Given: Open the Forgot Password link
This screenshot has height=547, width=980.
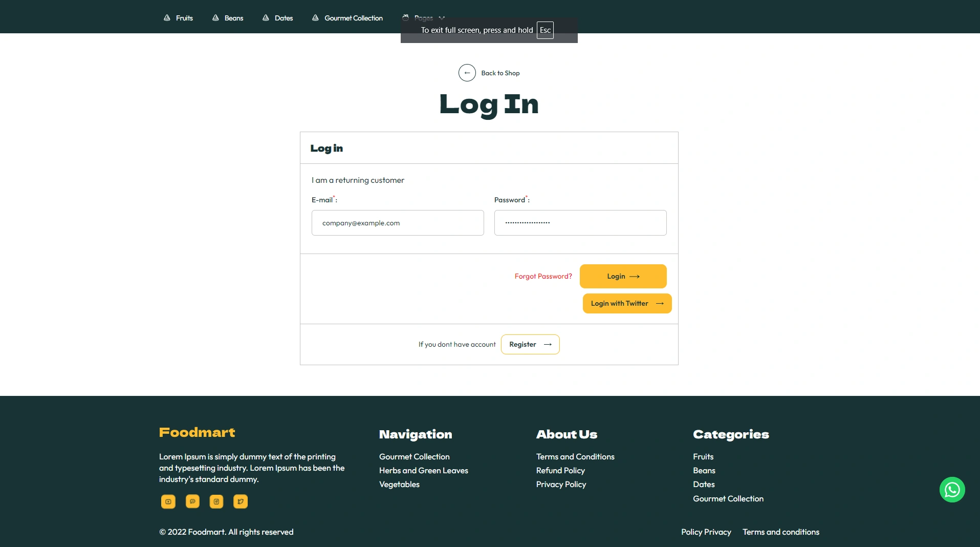Looking at the screenshot, I should pos(543,276).
